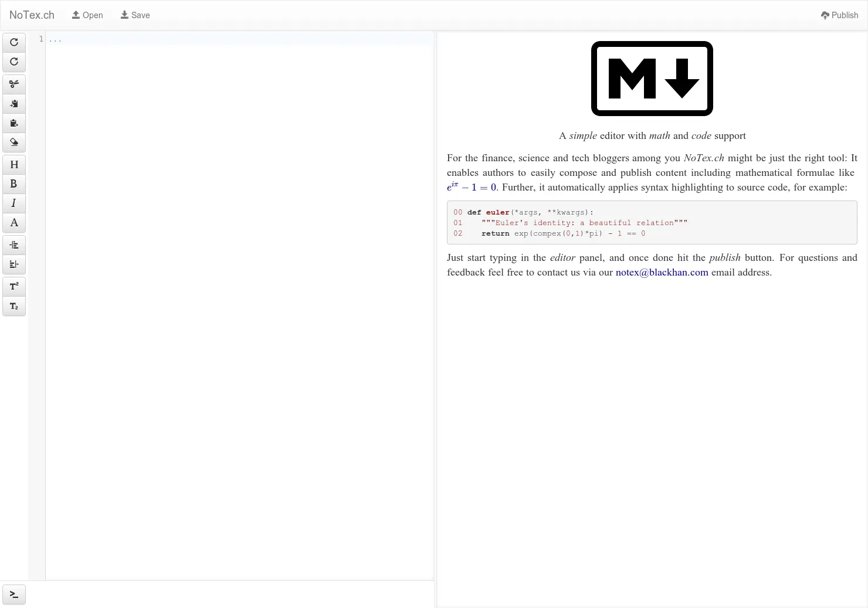Click the circular arrow button directly above the scissors
The width and height of the screenshot is (868, 608).
click(14, 62)
